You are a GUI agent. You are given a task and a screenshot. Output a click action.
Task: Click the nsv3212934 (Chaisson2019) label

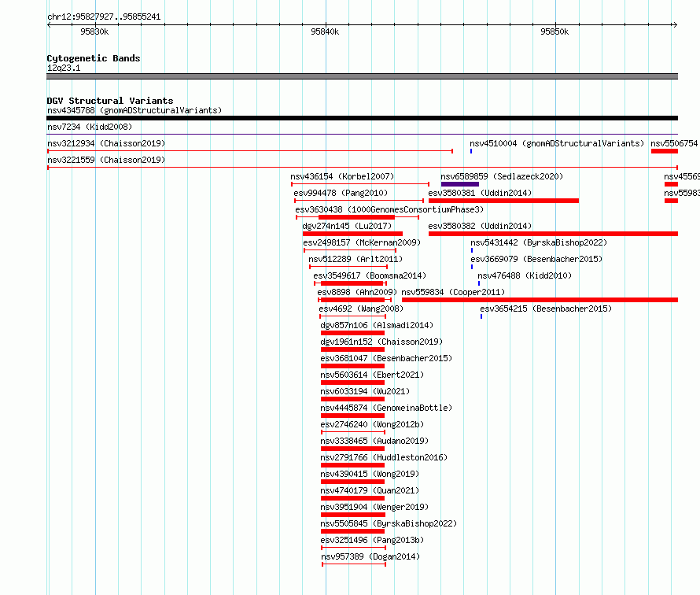(x=106, y=143)
